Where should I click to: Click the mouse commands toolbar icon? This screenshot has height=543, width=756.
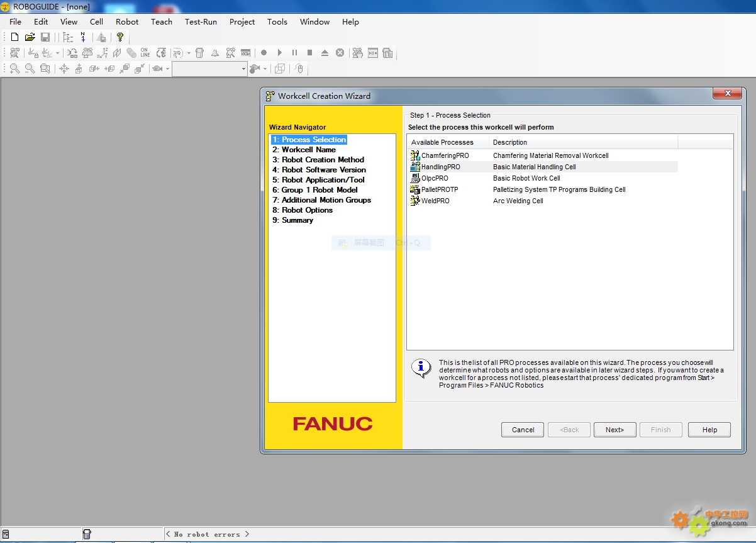(x=299, y=69)
